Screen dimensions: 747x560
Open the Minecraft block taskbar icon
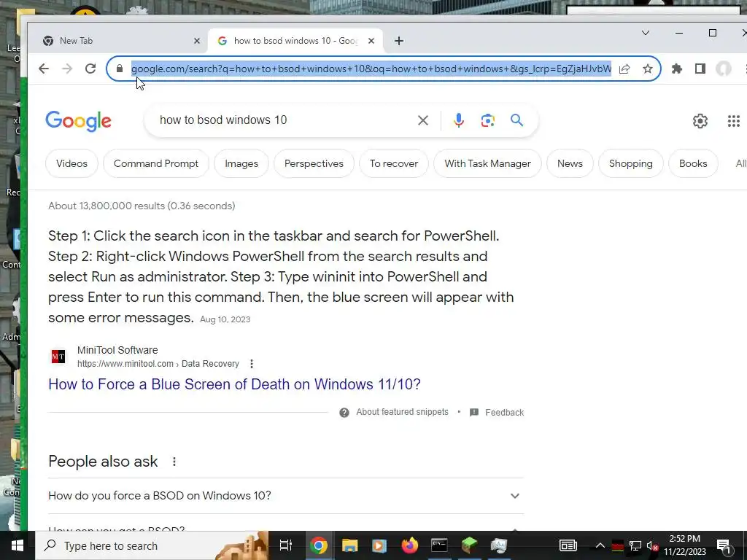coord(469,545)
